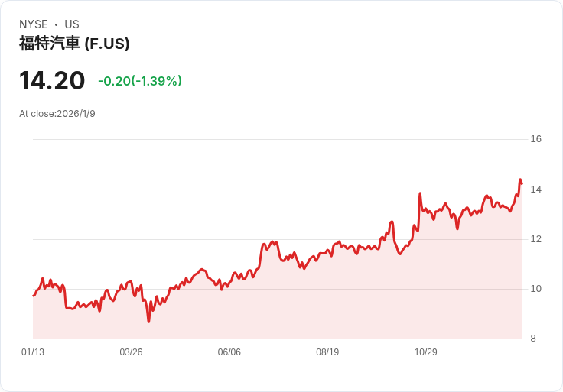563x392 pixels.
Task: Select the 03/26 date on x-axis
Action: pyautogui.click(x=131, y=352)
